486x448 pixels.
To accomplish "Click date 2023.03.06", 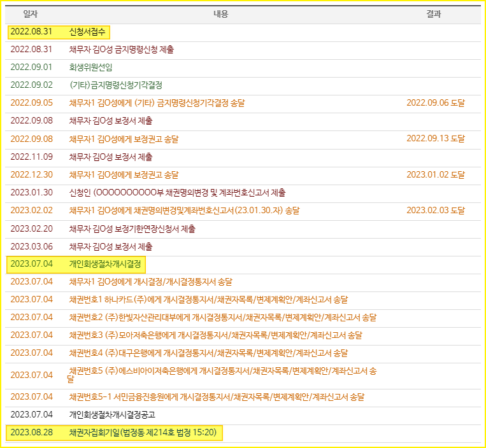I will [x=31, y=247].
